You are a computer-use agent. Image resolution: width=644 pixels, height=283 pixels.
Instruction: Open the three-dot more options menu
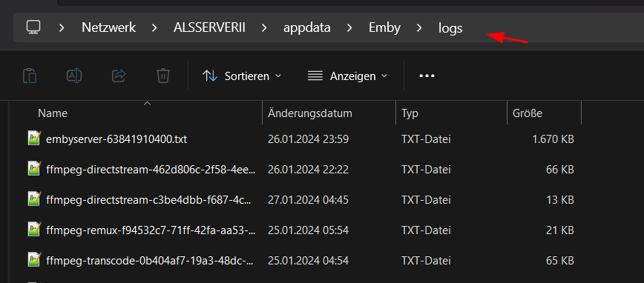click(427, 76)
